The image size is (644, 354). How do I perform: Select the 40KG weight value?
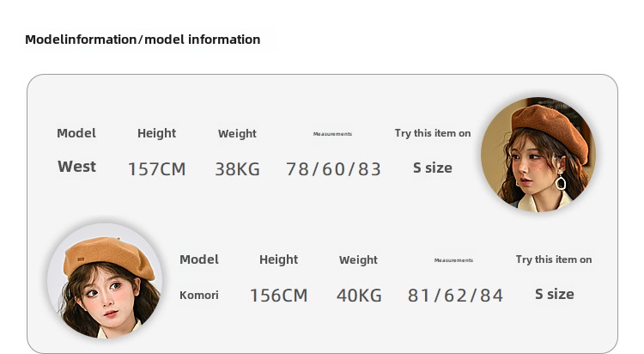[x=359, y=296]
